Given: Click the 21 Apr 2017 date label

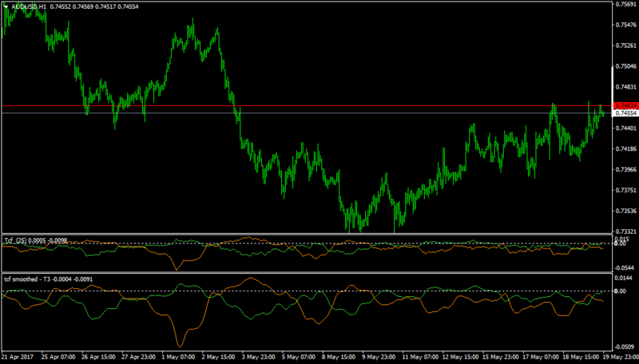Looking at the screenshot, I should [19, 357].
